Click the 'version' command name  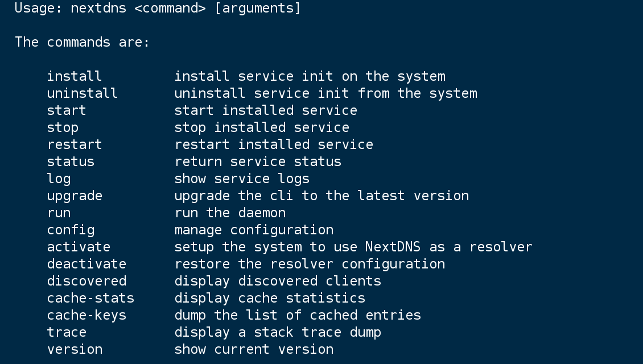74,349
